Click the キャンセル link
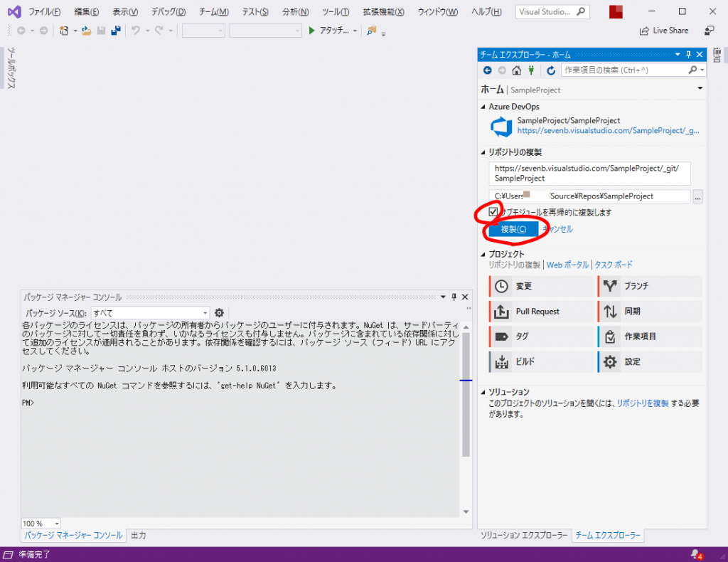The image size is (728, 562). [x=557, y=229]
